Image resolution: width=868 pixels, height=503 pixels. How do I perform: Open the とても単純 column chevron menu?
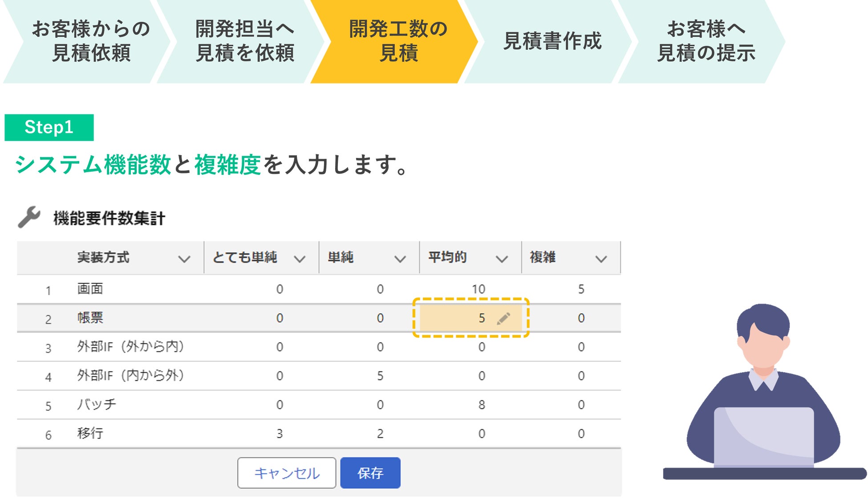tap(300, 259)
